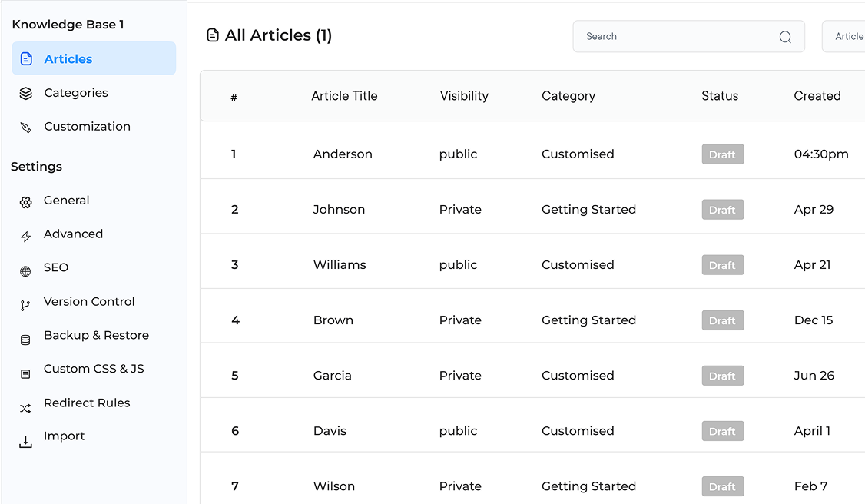Screen dimensions: 865x504
Task: Click the Advanced lightning bolt icon
Action: (x=25, y=237)
